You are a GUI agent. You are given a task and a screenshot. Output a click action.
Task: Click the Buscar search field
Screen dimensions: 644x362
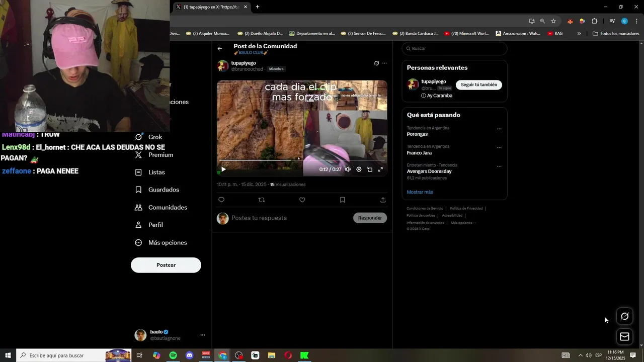(x=454, y=48)
